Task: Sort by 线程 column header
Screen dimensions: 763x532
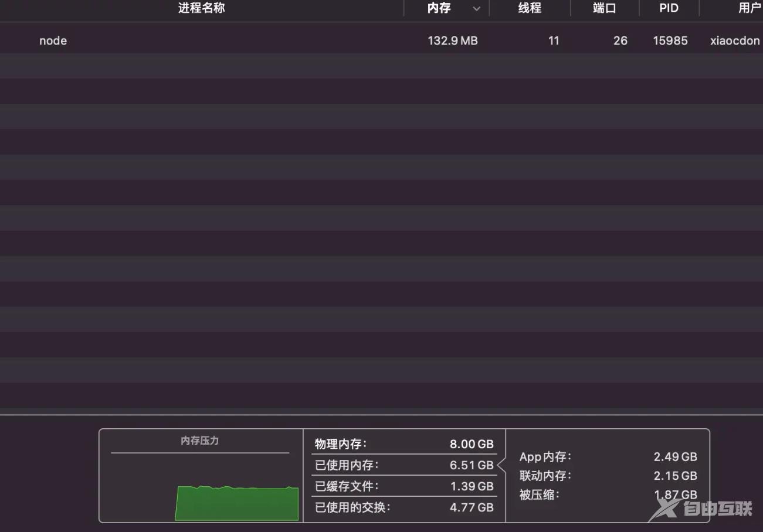Action: tap(529, 8)
